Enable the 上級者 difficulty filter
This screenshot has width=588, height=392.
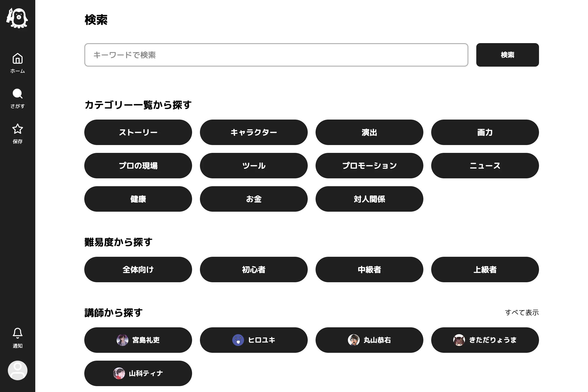485,269
